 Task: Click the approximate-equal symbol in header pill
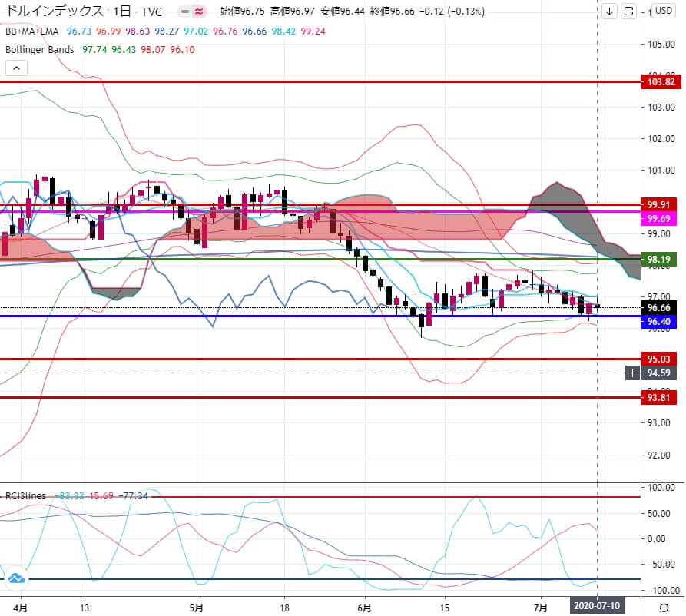(x=199, y=12)
